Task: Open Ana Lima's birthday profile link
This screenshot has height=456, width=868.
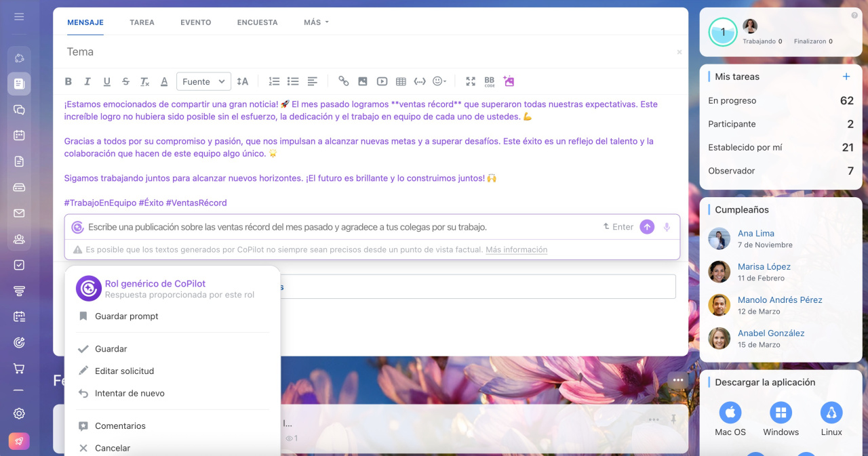Action: [755, 233]
